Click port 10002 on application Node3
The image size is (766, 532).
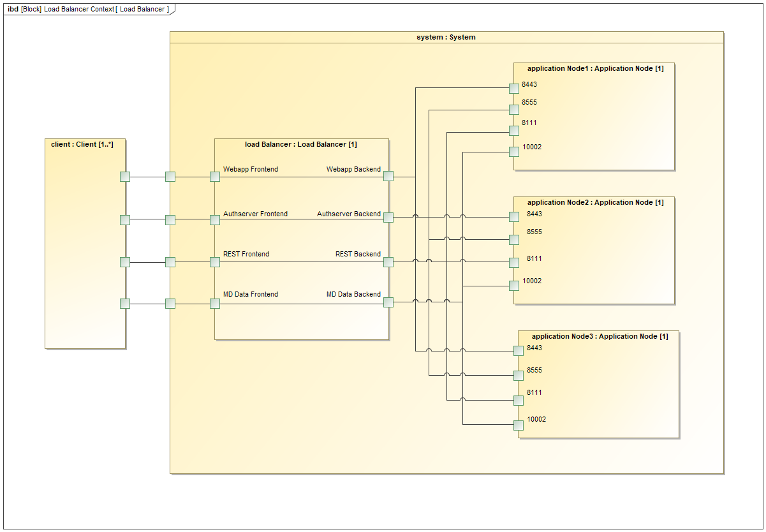(x=519, y=425)
